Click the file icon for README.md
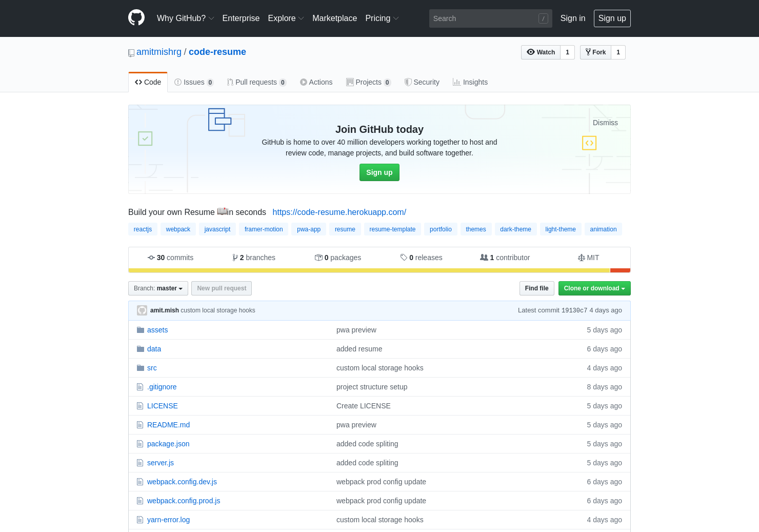Viewport: 759px width, 532px height. coord(140,425)
